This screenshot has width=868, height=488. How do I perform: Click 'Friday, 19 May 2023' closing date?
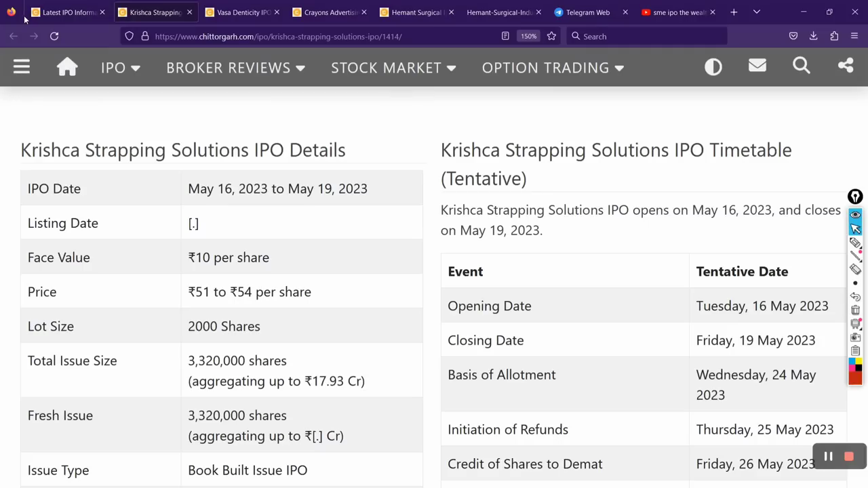pos(755,340)
